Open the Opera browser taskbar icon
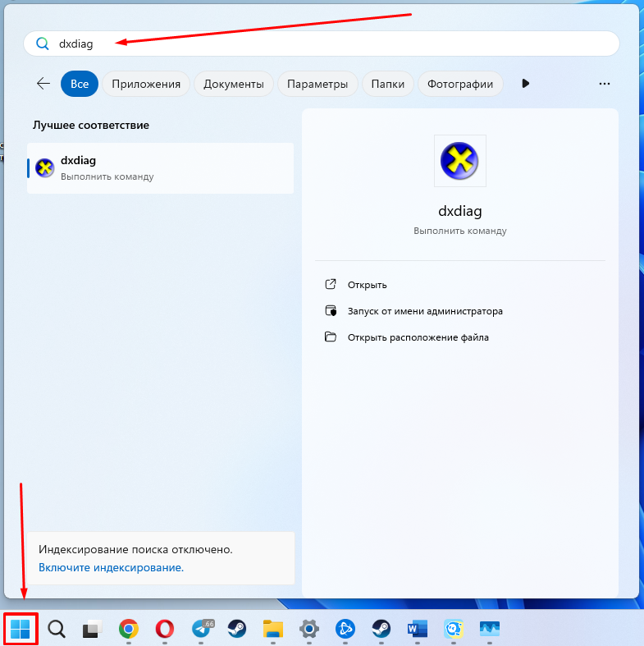 pos(165,629)
